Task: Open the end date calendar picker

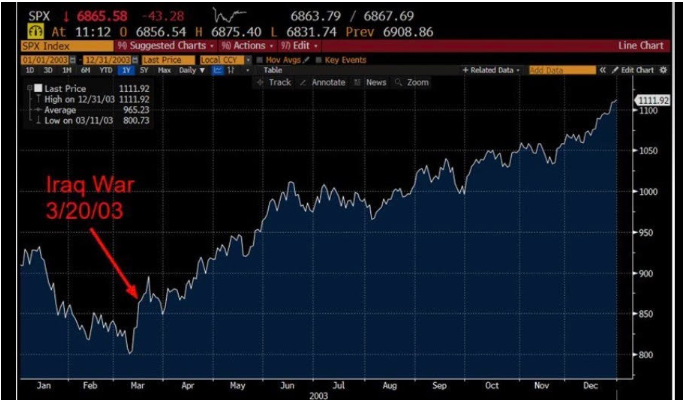Action: tap(135, 60)
